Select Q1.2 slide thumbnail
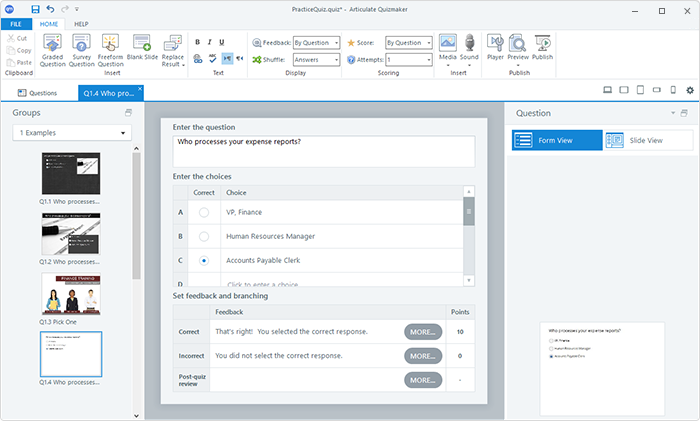The image size is (700, 421). point(71,234)
